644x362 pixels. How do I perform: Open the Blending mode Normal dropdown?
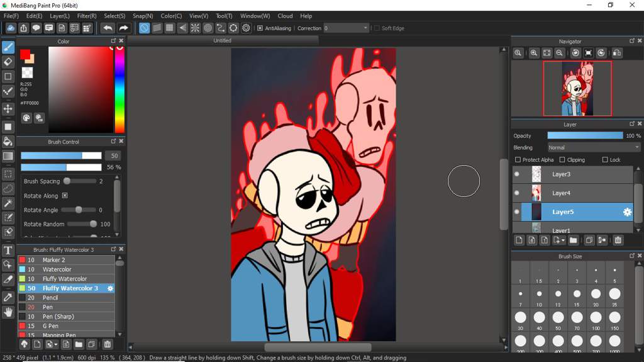pos(594,147)
